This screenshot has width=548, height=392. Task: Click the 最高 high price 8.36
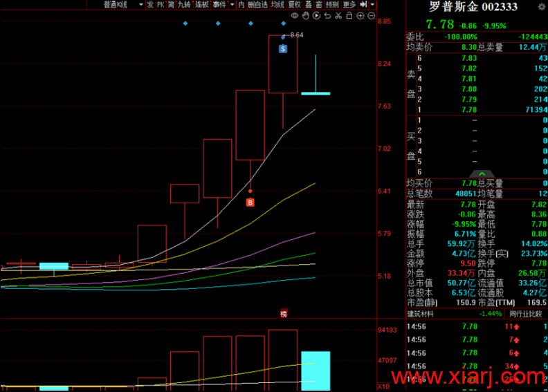tap(539, 214)
